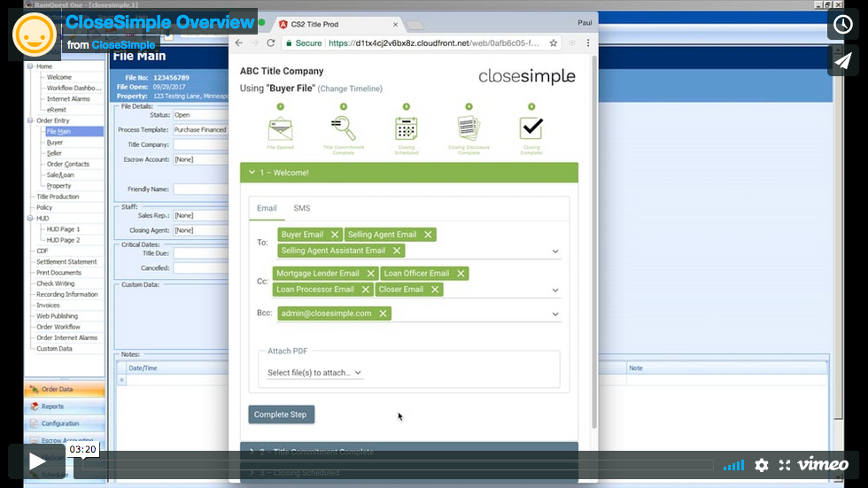The image size is (868, 488).
Task: Open Chrome three-dot menu
Action: click(588, 43)
